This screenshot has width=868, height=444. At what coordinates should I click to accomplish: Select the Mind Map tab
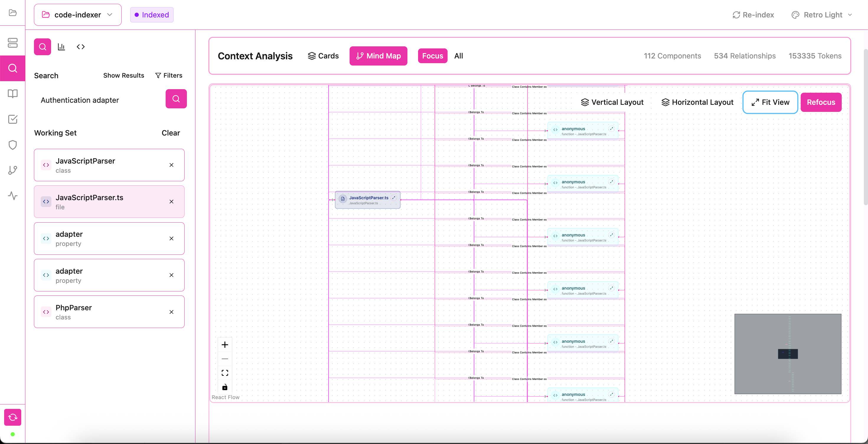[x=378, y=56]
